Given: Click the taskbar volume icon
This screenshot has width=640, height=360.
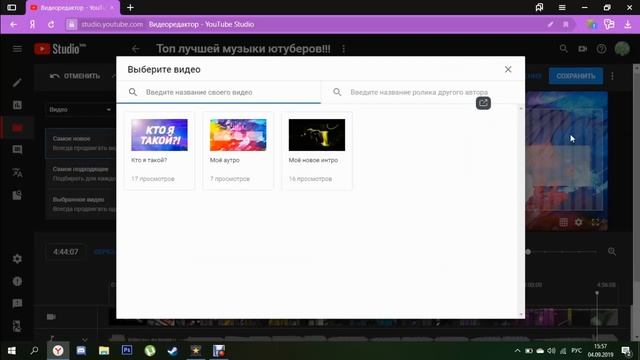Looking at the screenshot, I should [551, 351].
